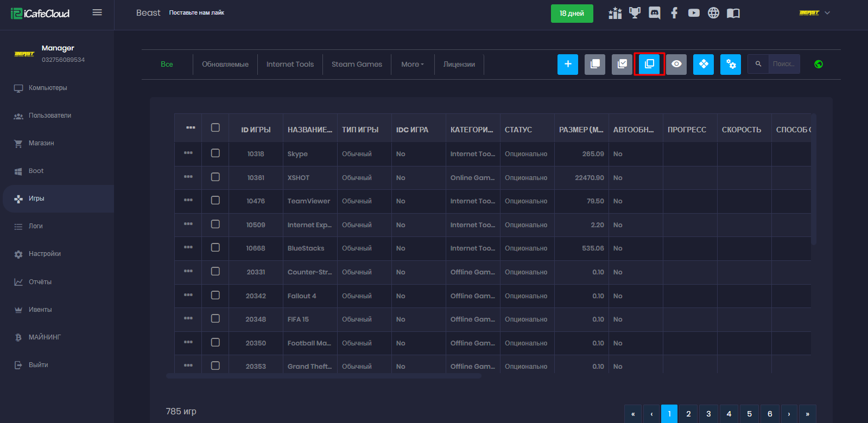The height and width of the screenshot is (423, 868).
Task: Click the horizontal table scrollbar
Action: point(324,376)
